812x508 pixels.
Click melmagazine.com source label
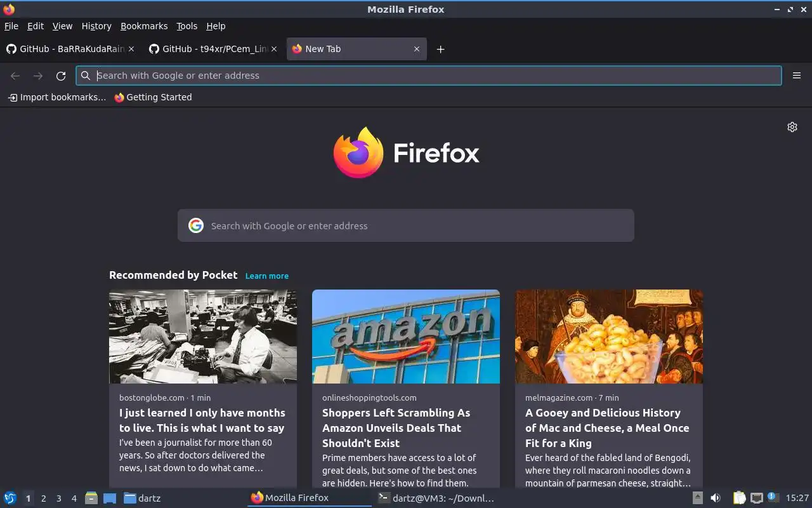[x=559, y=398]
